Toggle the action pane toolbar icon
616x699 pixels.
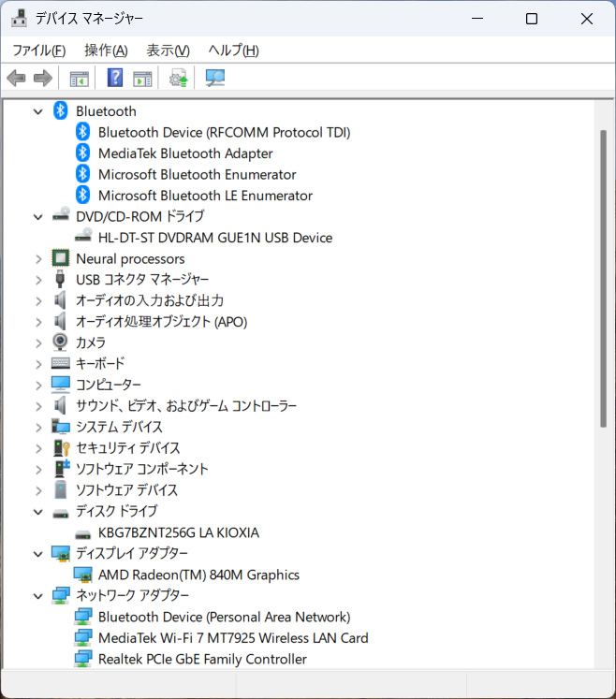click(142, 79)
